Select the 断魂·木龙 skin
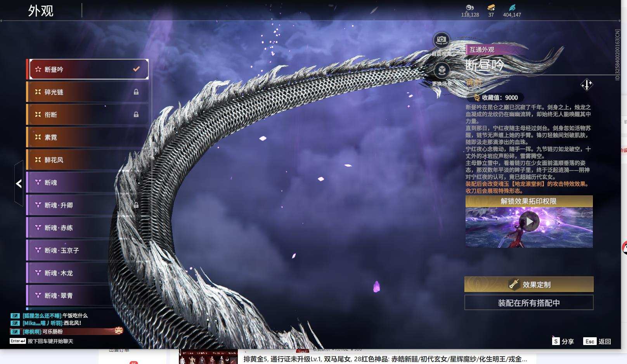The width and height of the screenshot is (627, 364). (87, 273)
